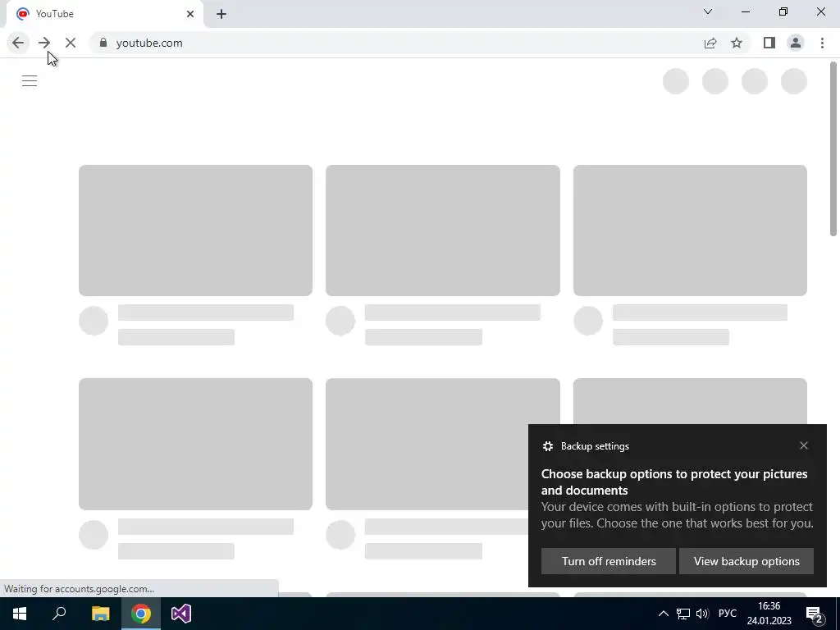The image size is (840, 630).
Task: Click View backup options button
Action: click(746, 561)
